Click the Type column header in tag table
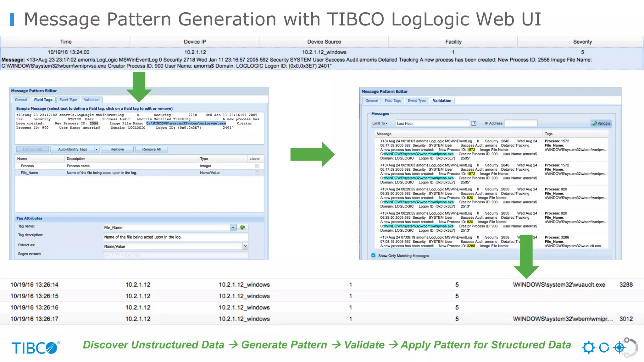Screen dimensions: 644x362 (x=223, y=159)
